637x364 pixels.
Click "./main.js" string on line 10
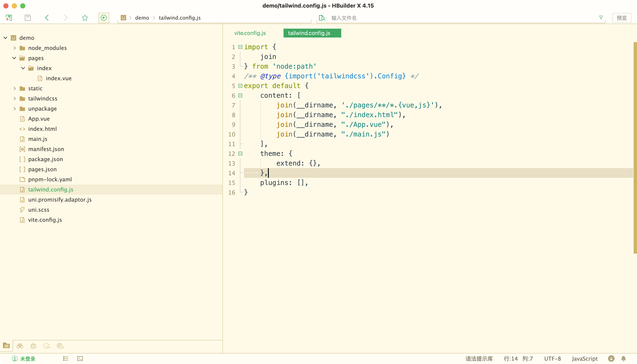tap(363, 134)
